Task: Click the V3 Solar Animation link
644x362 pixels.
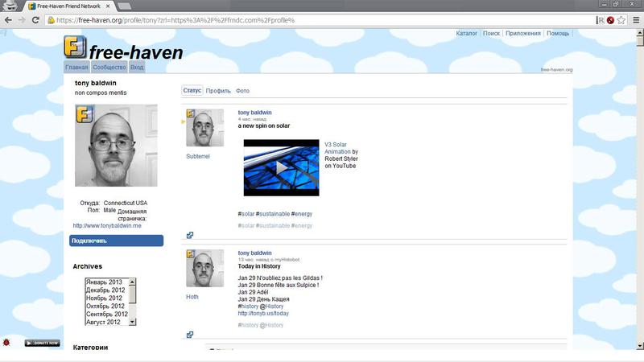Action: 336,148
